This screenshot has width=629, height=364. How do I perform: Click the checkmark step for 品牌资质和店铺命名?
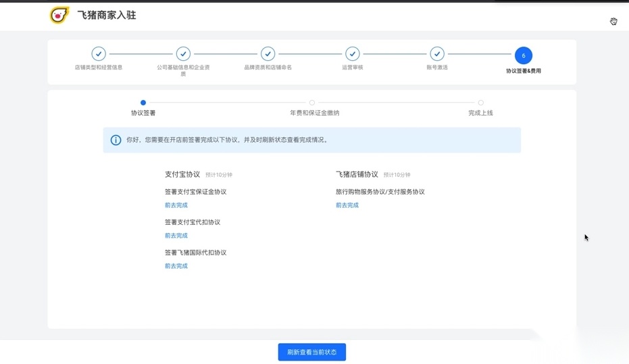(268, 54)
